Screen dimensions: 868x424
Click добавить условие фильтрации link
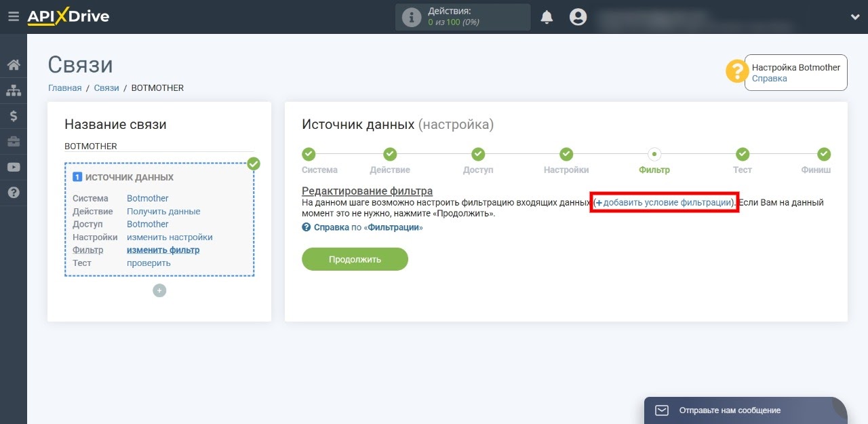tap(664, 202)
